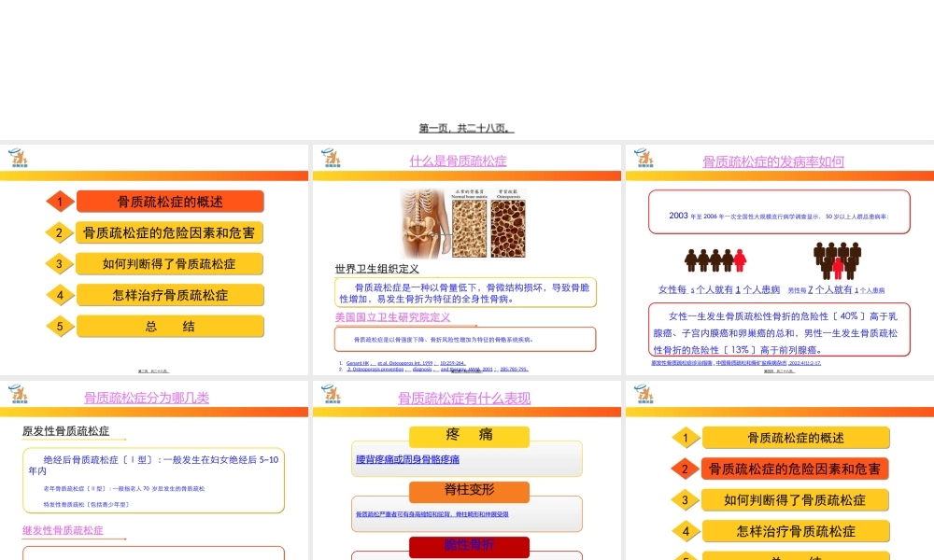Click a brown male figure icon on the incidence slide
Viewport: 934px width, 560px height.
click(693, 259)
